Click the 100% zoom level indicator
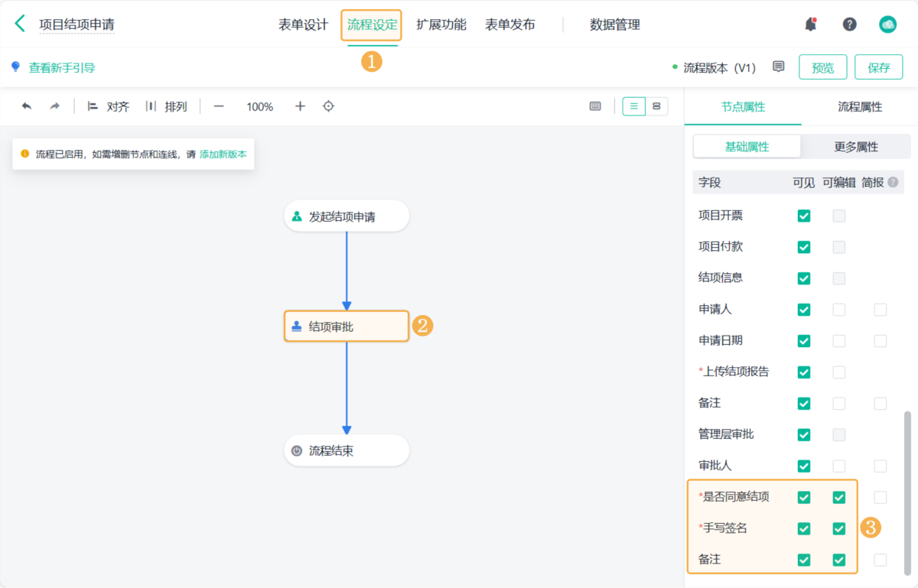Viewport: 918px width, 588px height. 259,106
